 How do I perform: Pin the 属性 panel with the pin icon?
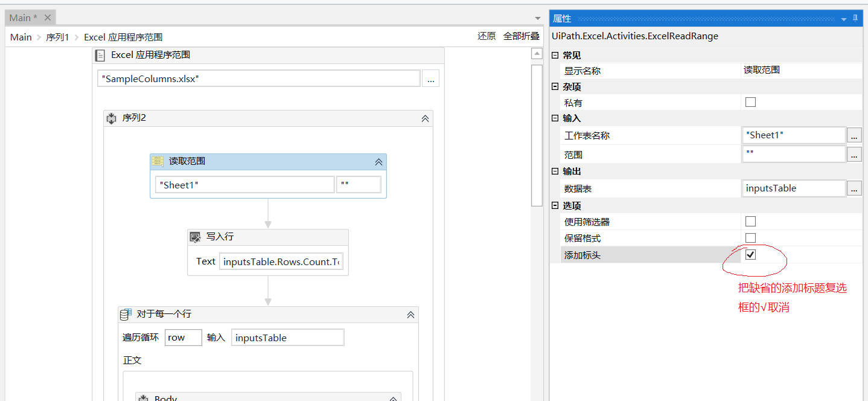pos(855,18)
